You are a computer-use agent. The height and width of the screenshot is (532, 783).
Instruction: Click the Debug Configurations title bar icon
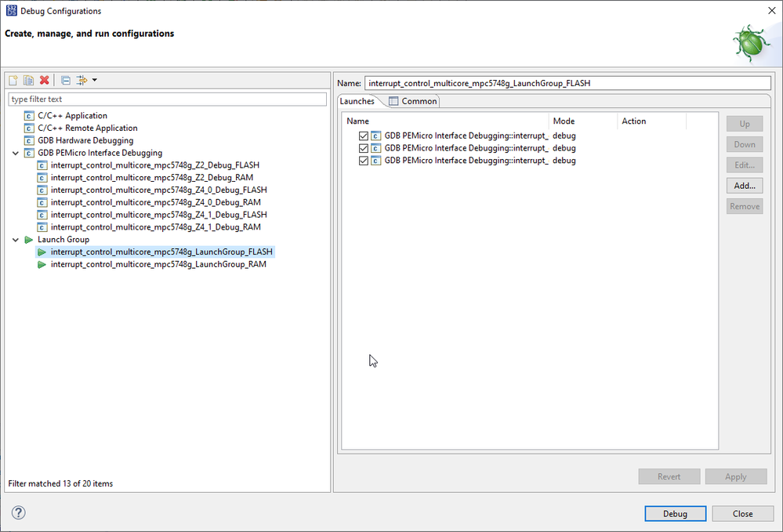[11, 10]
